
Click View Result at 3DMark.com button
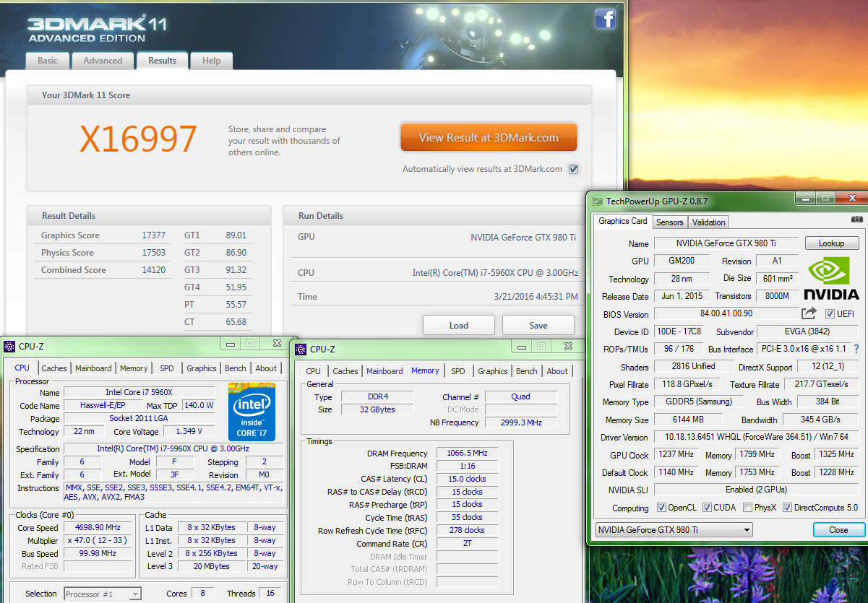pos(489,137)
